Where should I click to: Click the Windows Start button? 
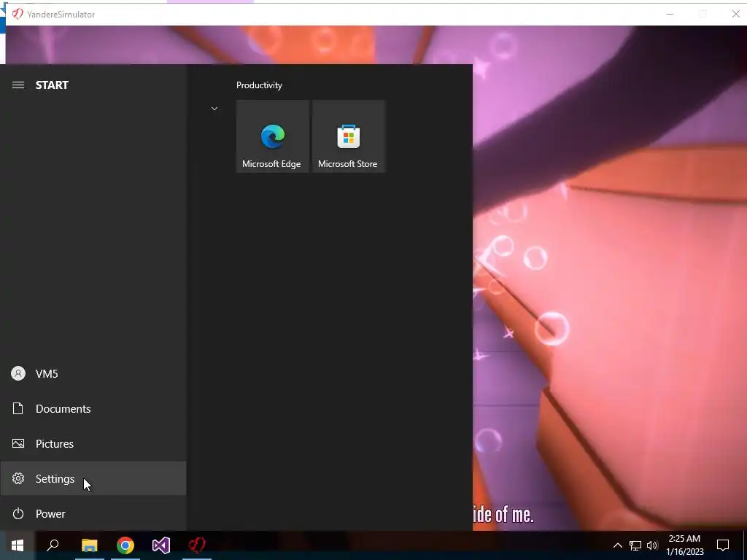18,545
